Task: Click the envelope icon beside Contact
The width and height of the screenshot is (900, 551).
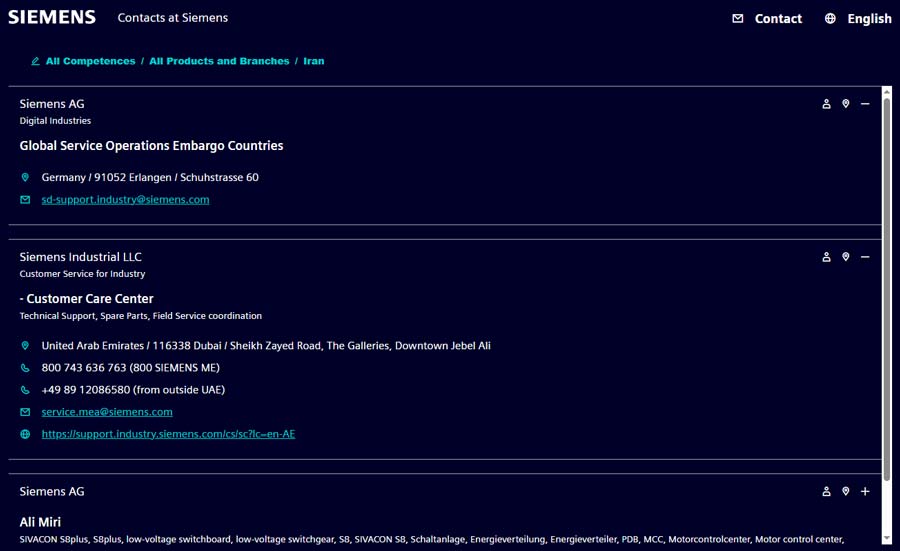Action: pyautogui.click(x=738, y=18)
